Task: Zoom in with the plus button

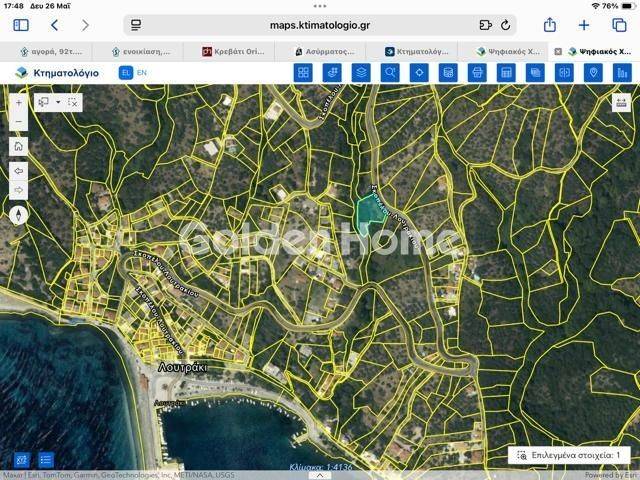Action: click(x=19, y=101)
